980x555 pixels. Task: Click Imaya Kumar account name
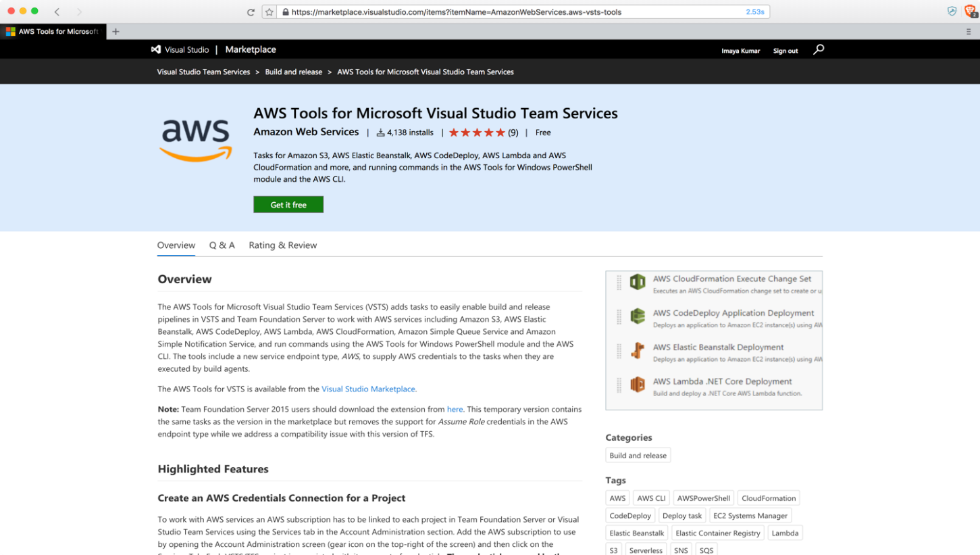pyautogui.click(x=741, y=51)
